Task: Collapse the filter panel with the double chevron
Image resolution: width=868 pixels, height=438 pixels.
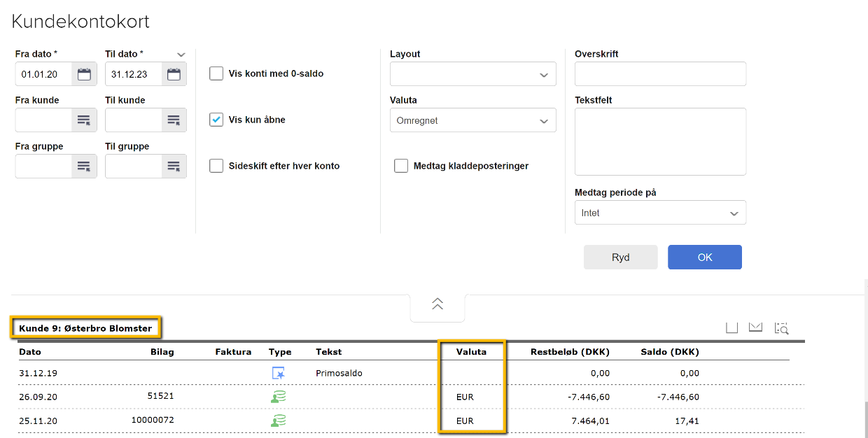Action: click(437, 304)
